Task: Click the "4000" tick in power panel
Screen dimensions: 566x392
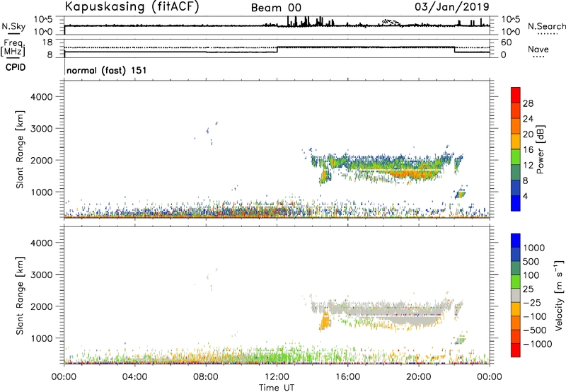Action: point(41,97)
